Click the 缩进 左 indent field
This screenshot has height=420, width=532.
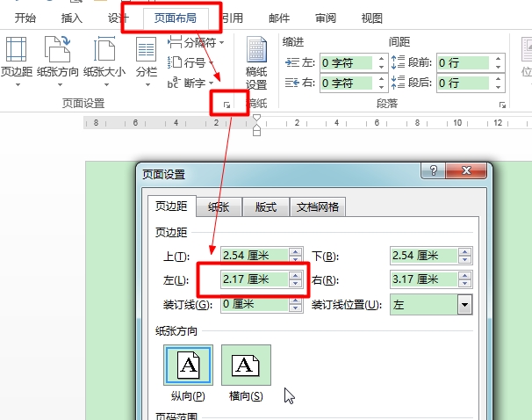click(x=347, y=62)
